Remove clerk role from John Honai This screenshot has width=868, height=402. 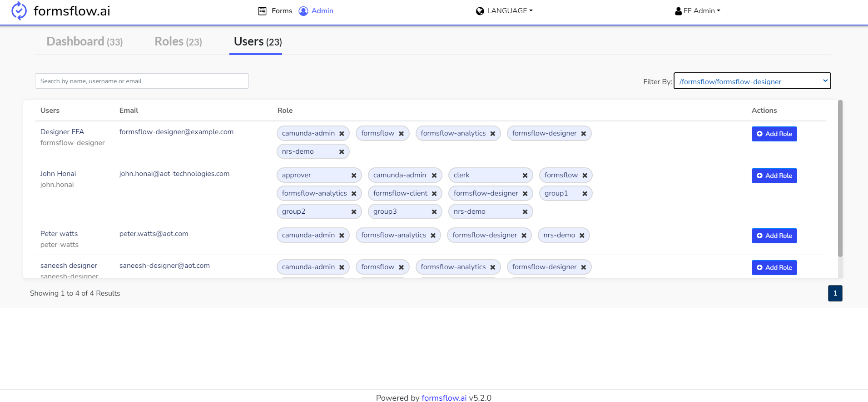525,176
